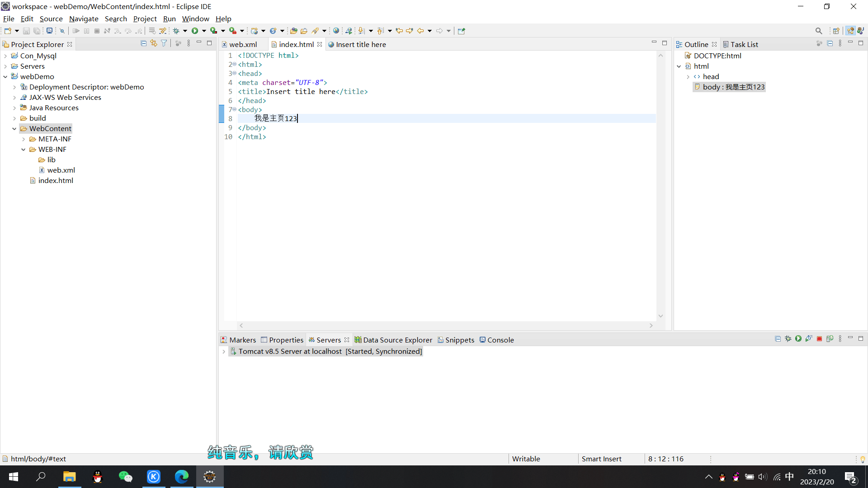The image size is (868, 488).
Task: Open the Navigate menu
Action: (x=84, y=19)
